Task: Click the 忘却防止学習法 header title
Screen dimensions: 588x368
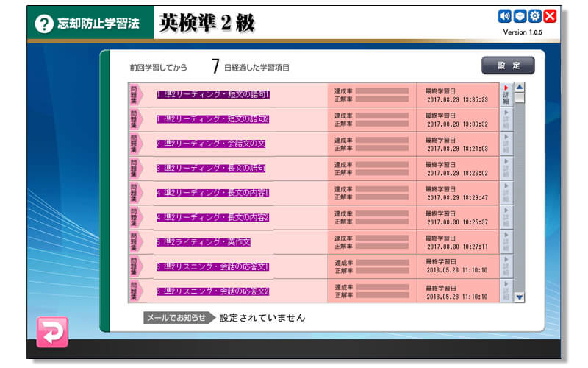Action: pyautogui.click(x=98, y=24)
